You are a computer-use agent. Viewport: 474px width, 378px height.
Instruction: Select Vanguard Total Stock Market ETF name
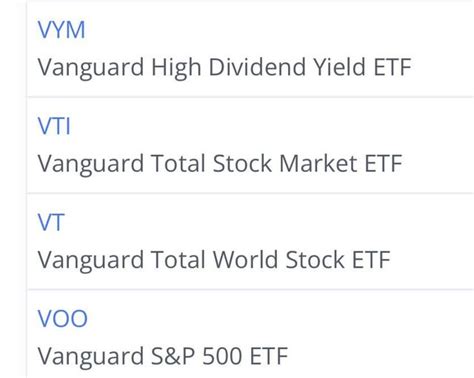[x=220, y=164]
